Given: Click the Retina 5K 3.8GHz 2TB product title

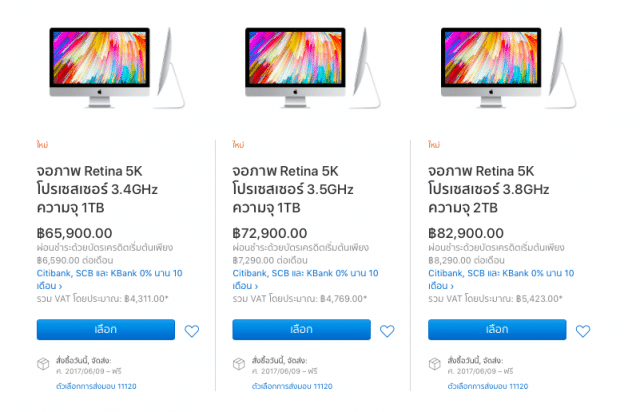Looking at the screenshot, I should pyautogui.click(x=495, y=190).
